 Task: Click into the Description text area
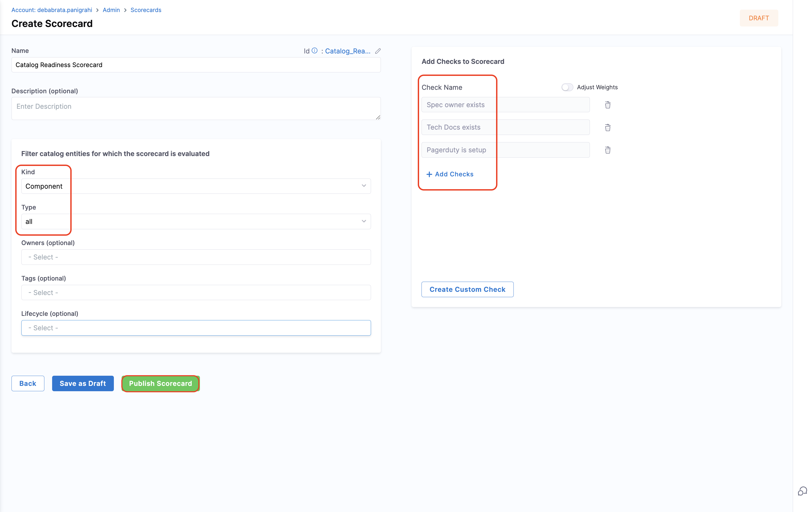196,108
